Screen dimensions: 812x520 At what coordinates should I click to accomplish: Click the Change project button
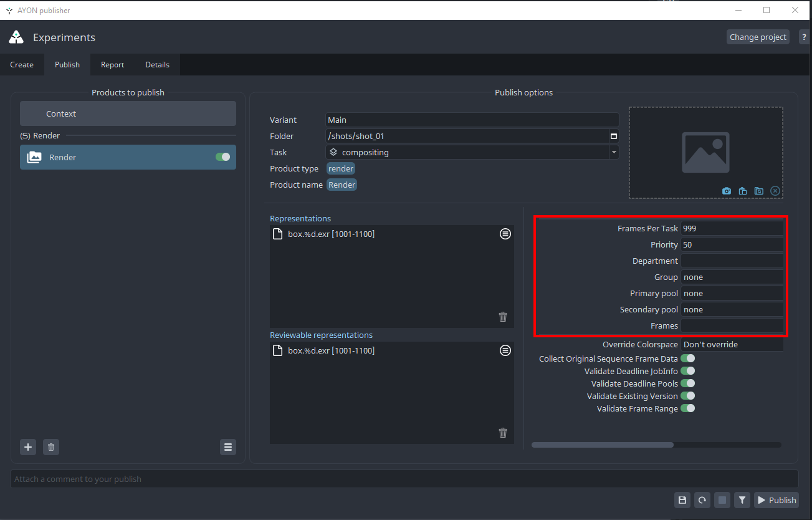point(758,37)
